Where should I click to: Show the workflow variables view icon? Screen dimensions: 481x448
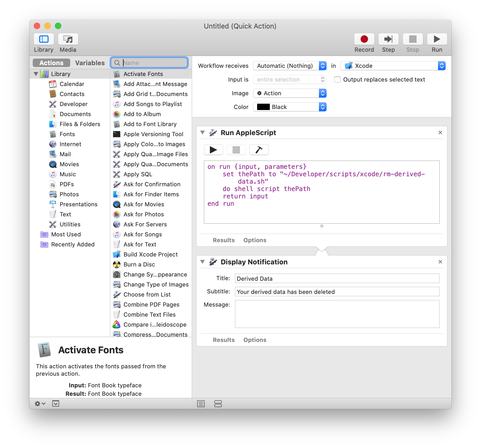[x=218, y=404]
